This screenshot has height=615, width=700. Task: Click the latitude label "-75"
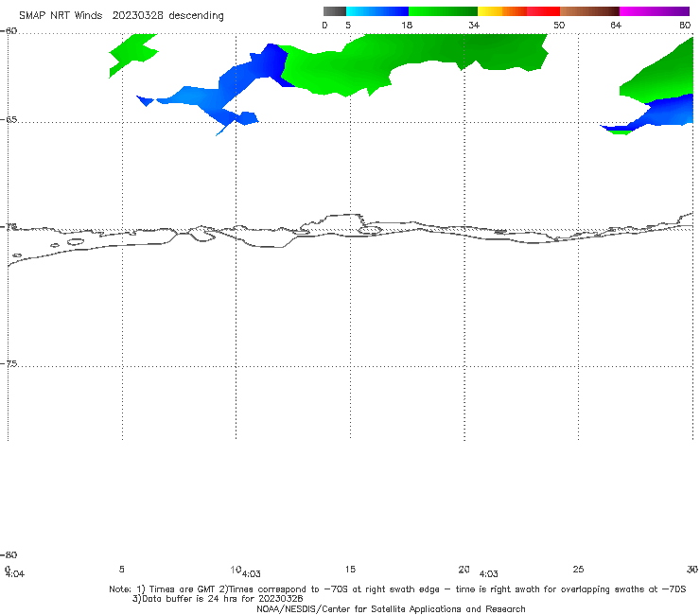pos(9,363)
